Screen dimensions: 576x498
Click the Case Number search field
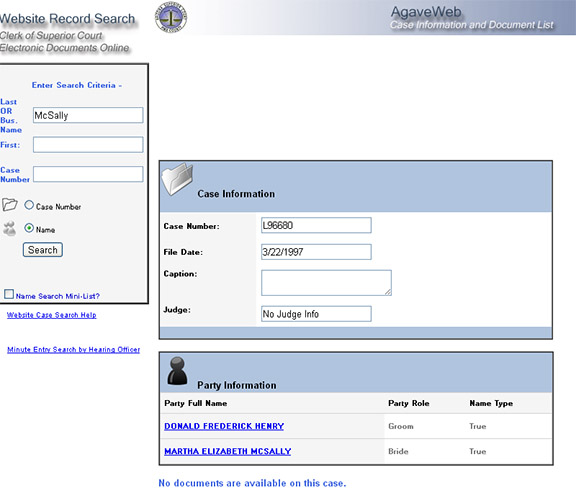(88, 174)
